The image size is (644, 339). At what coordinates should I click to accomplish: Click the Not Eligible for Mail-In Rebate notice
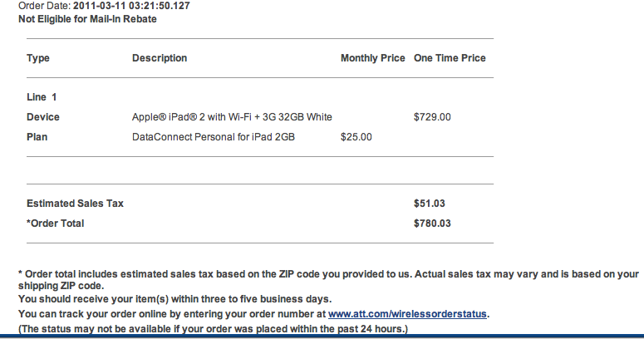point(87,19)
